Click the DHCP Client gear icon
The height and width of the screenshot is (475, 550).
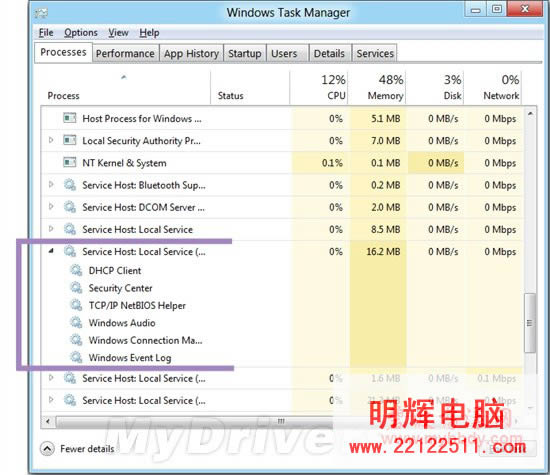click(x=76, y=270)
